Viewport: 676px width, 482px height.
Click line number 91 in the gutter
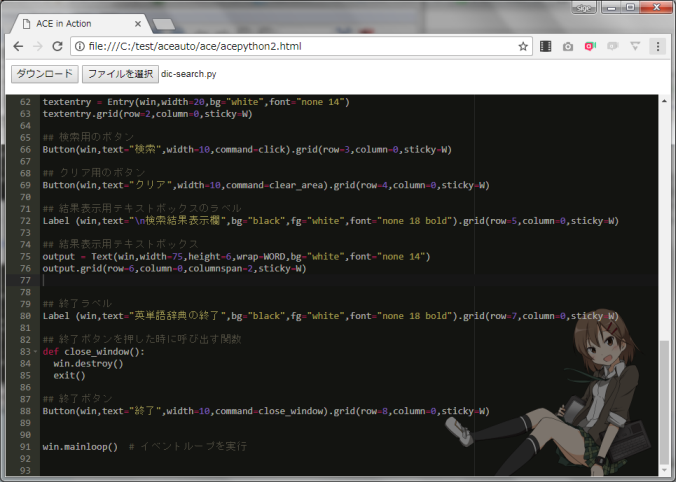coord(25,447)
